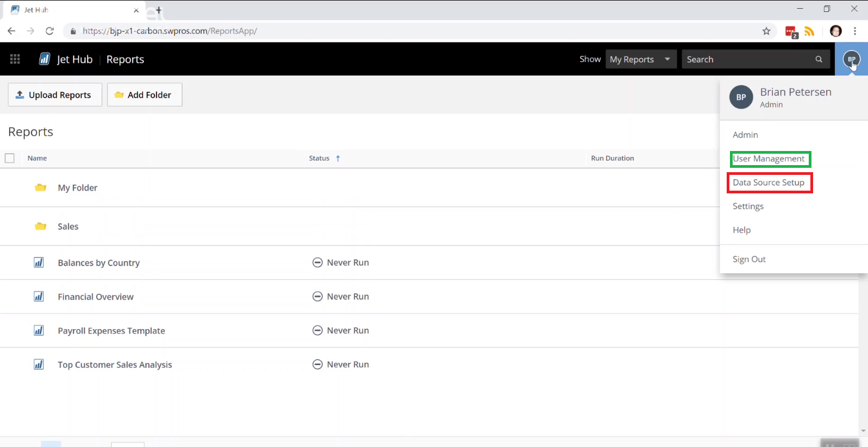Click the browser reload icon

(49, 31)
